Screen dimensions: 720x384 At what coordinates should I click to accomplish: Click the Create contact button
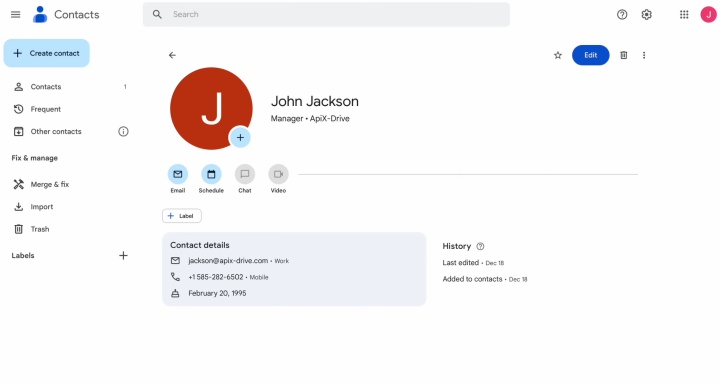pos(46,53)
